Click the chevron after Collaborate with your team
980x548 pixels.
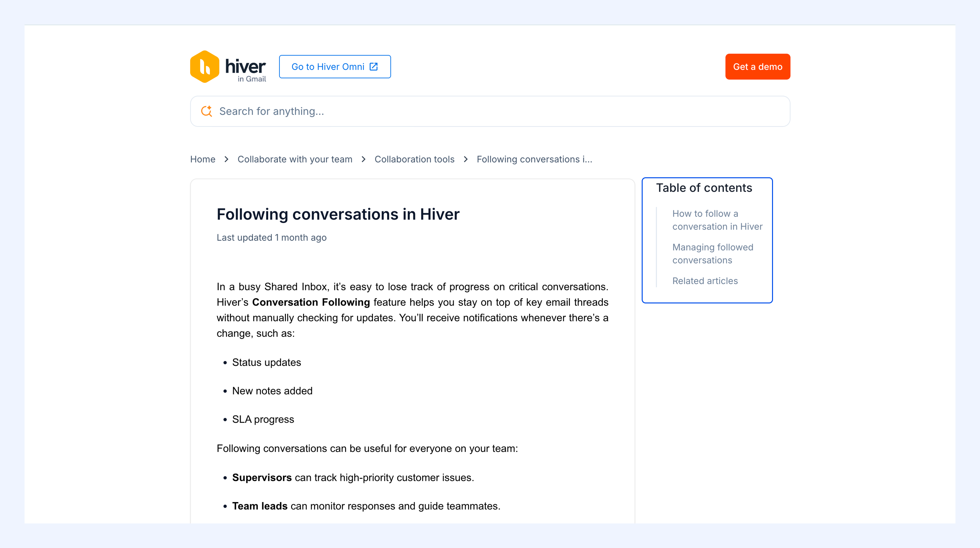coord(363,159)
